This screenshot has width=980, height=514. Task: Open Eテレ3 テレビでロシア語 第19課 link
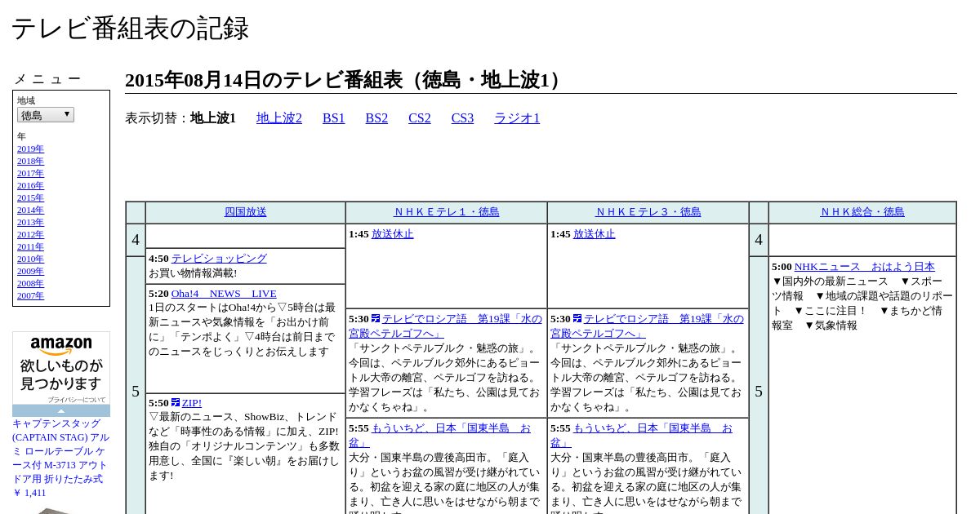click(647, 326)
